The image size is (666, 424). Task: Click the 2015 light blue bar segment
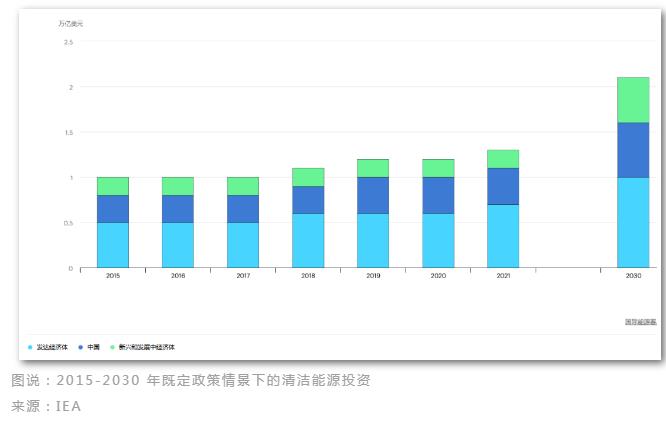click(x=113, y=245)
